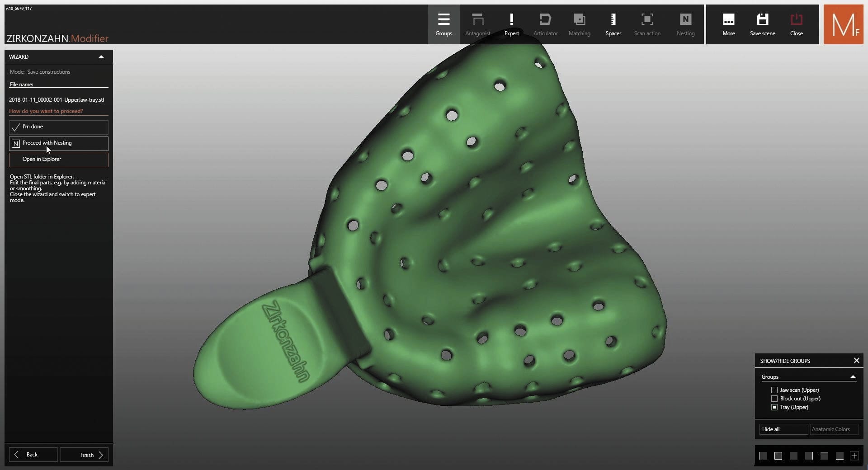Click the Finish button
The height and width of the screenshot is (470, 868).
tap(84, 455)
